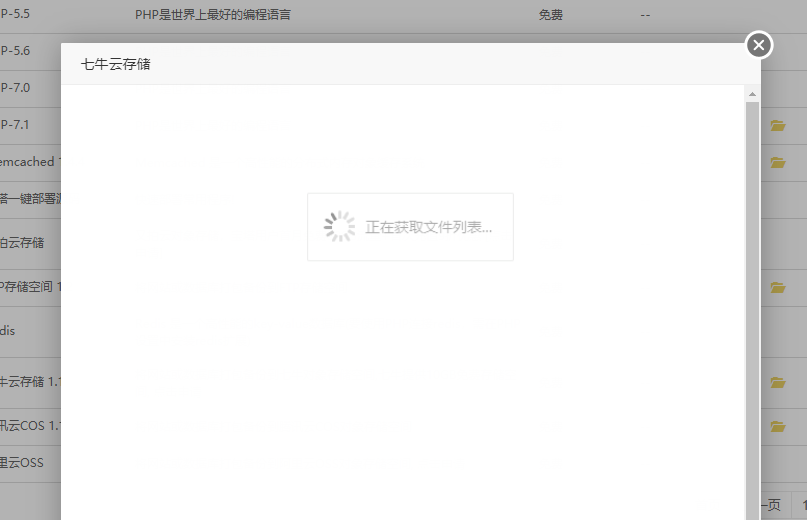Go to next page link 页

tap(770, 505)
